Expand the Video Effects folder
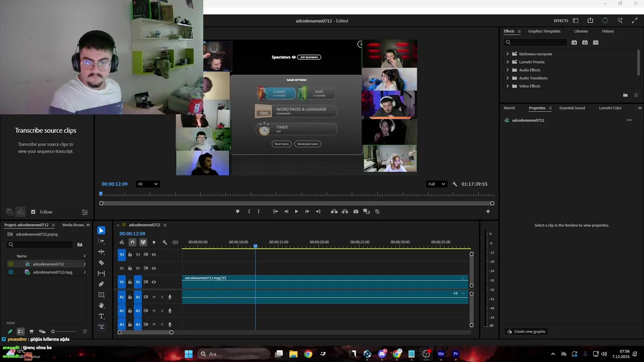This screenshot has width=644, height=362. pyautogui.click(x=508, y=86)
